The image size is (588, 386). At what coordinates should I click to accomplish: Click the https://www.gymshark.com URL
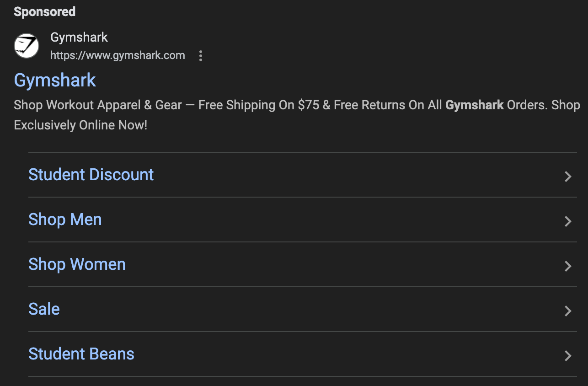click(x=118, y=56)
